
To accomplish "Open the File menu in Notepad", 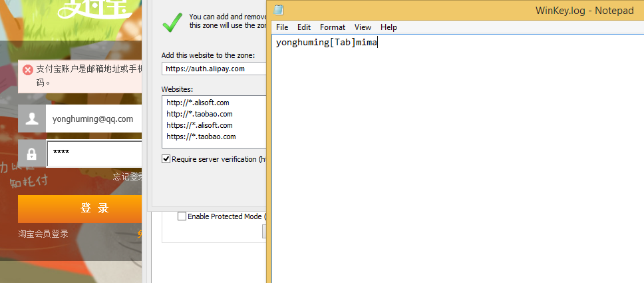I will [282, 27].
